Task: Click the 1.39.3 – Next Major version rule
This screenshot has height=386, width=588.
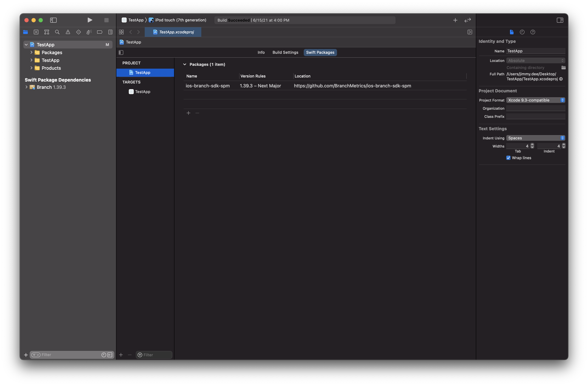Action: pos(260,86)
